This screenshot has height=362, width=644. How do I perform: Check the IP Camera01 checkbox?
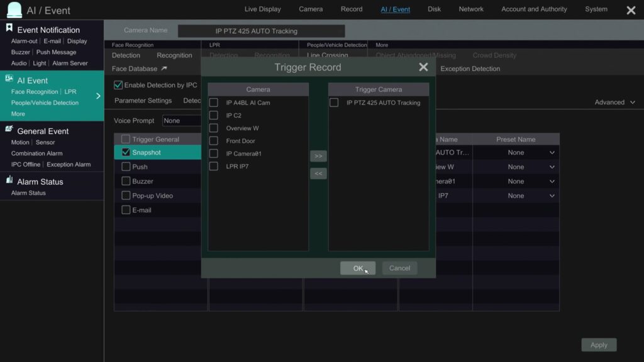click(214, 153)
